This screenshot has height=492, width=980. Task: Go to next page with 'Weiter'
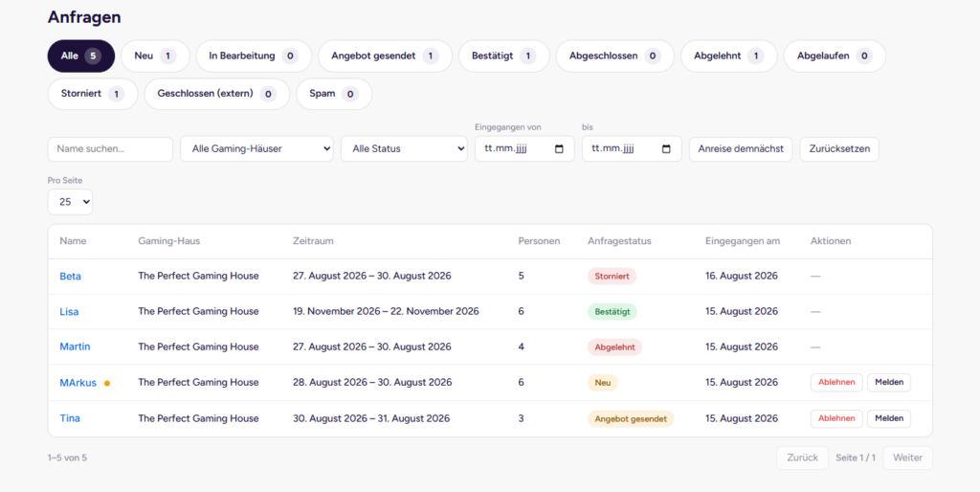point(907,458)
